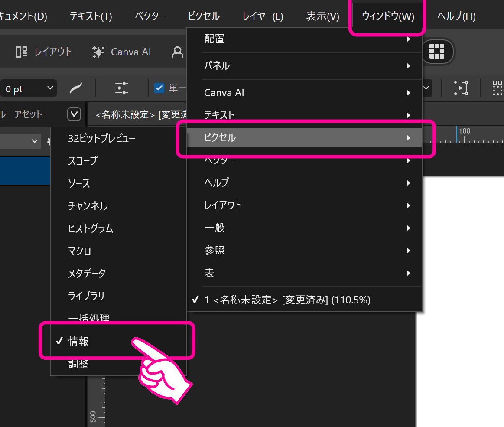The height and width of the screenshot is (427, 504).
Task: Click the chevron next to アセット
Action: (x=74, y=114)
